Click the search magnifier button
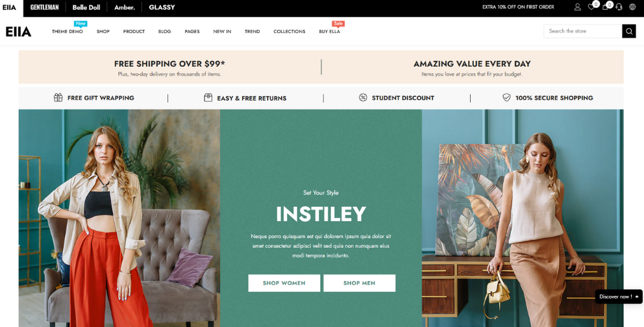Screen dimensions: 644x327 coord(629,31)
